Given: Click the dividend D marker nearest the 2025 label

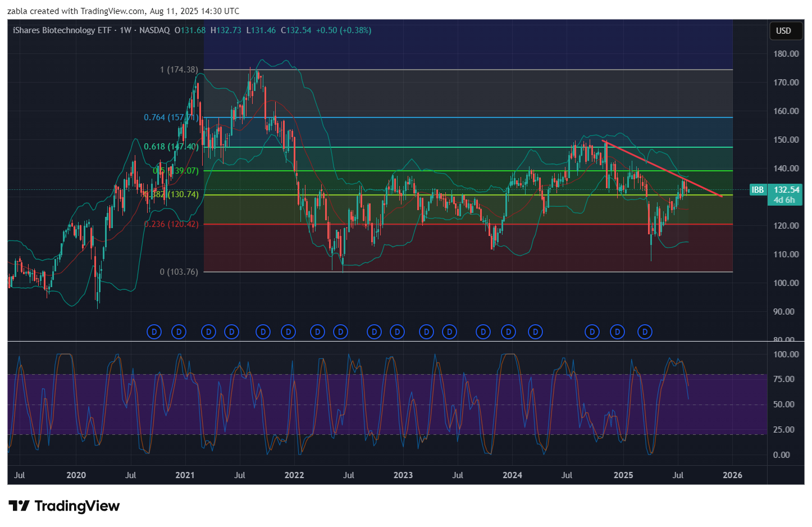Looking at the screenshot, I should coord(618,332).
